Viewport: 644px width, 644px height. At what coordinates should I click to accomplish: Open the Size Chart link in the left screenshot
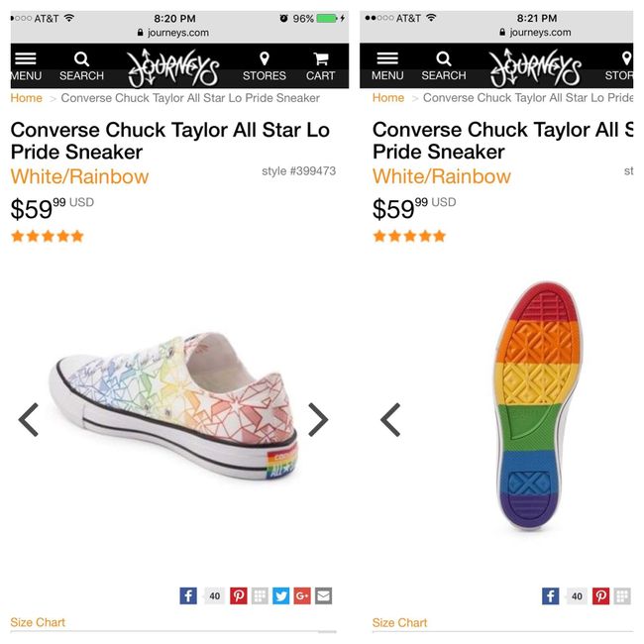click(x=38, y=622)
